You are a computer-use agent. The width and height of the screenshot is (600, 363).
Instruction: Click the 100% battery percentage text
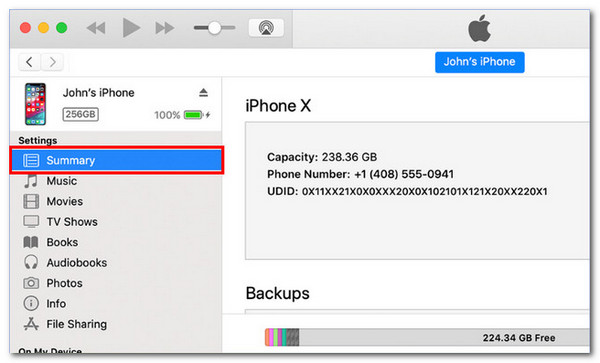[167, 115]
